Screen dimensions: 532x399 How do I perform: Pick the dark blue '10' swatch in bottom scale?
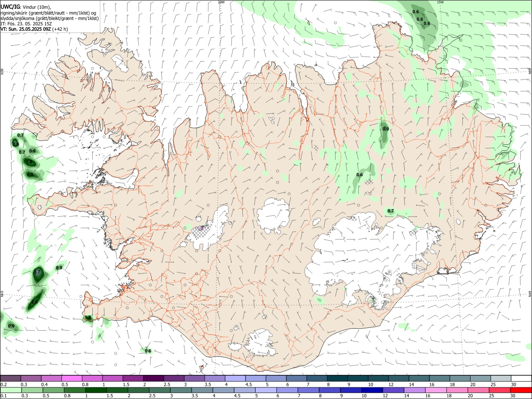pos(371,390)
